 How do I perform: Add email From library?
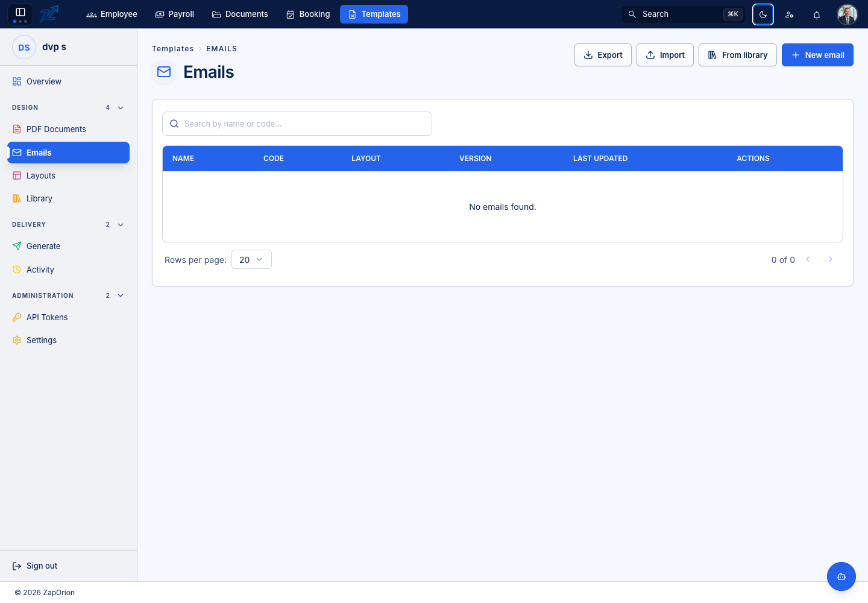(738, 55)
